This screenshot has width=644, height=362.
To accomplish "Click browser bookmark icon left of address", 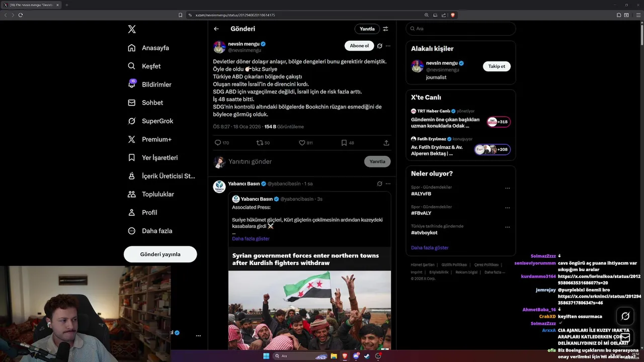I will [x=180, y=15].
